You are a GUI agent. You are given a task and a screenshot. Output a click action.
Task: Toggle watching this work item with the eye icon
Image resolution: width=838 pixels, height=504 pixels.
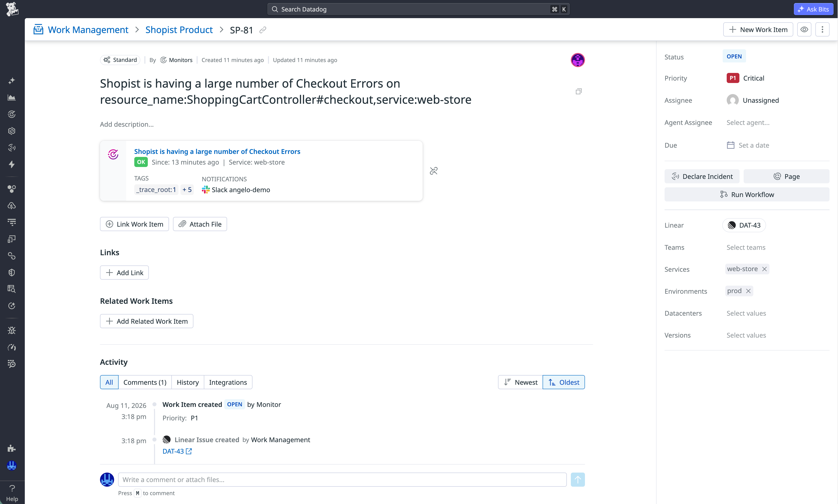coord(804,30)
